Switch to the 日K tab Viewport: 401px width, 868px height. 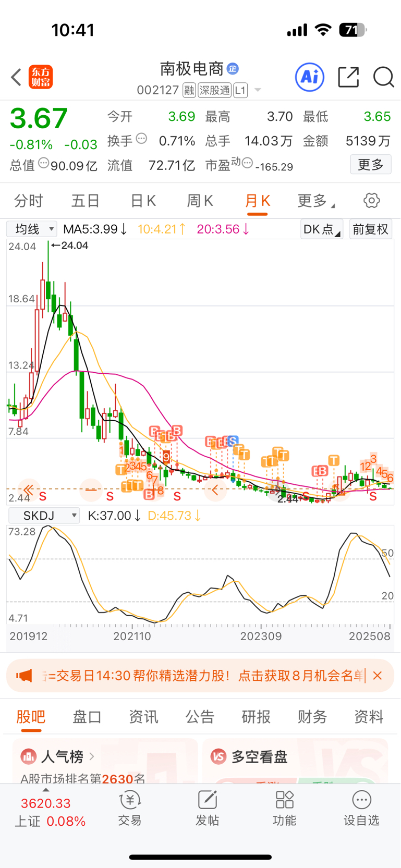pyautogui.click(x=143, y=201)
